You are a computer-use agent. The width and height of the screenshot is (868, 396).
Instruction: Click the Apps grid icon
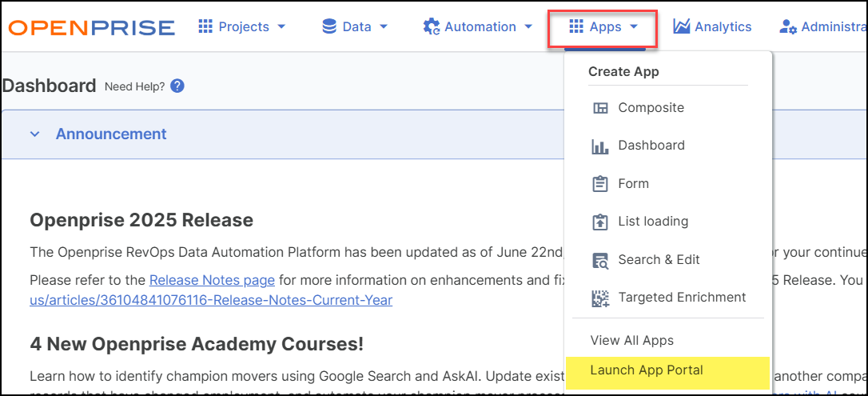pos(576,26)
